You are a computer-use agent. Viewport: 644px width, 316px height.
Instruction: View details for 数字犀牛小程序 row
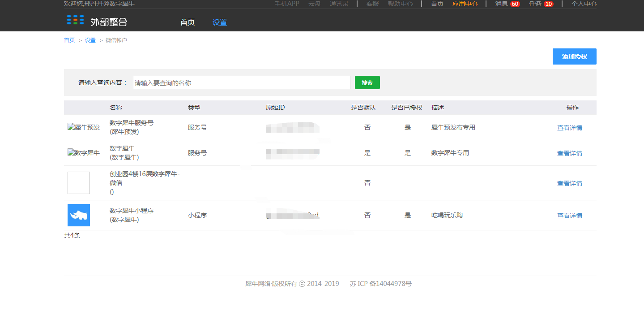570,216
